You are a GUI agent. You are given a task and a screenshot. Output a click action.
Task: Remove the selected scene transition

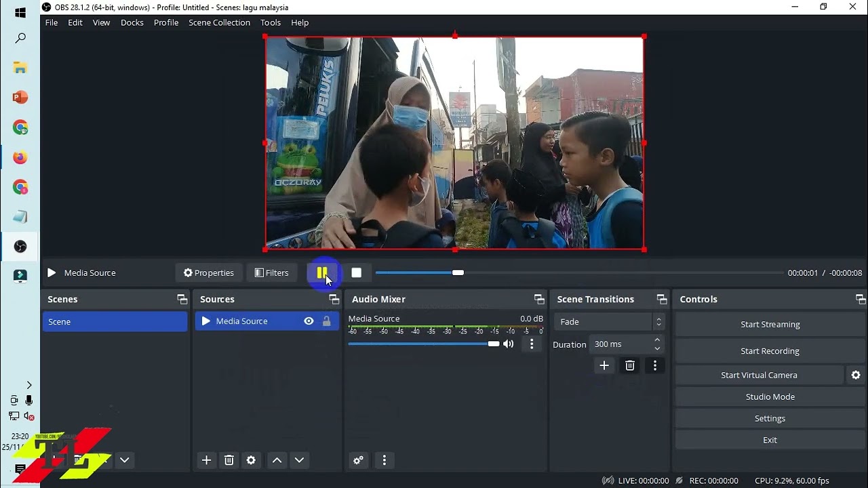[x=630, y=365]
